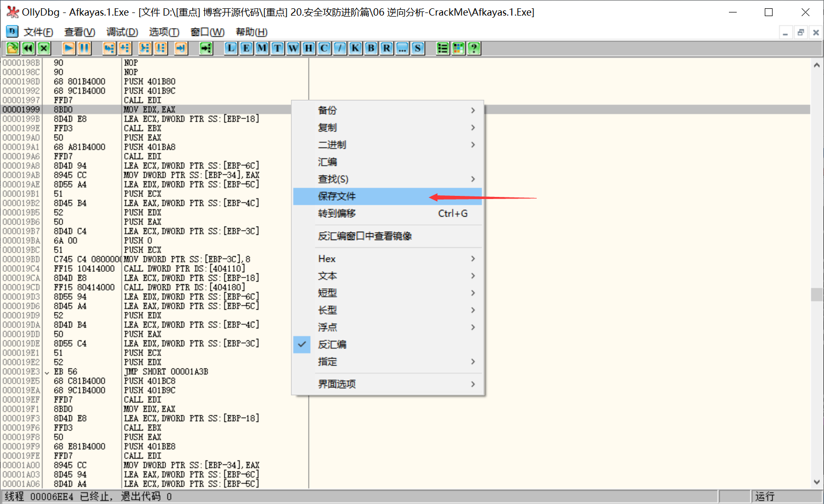This screenshot has width=824, height=504.
Task: Select 反汇编窗口中查看镜像 menu entry
Action: 388,236
